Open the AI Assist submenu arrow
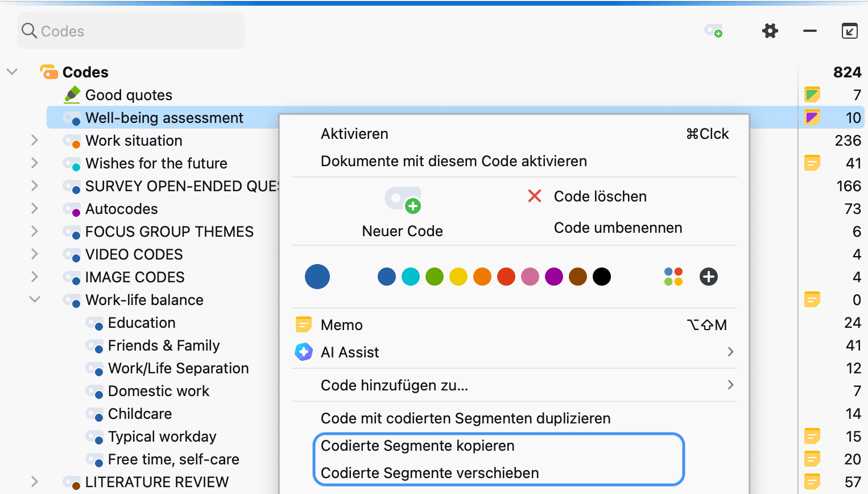The height and width of the screenshot is (494, 868). (x=731, y=352)
